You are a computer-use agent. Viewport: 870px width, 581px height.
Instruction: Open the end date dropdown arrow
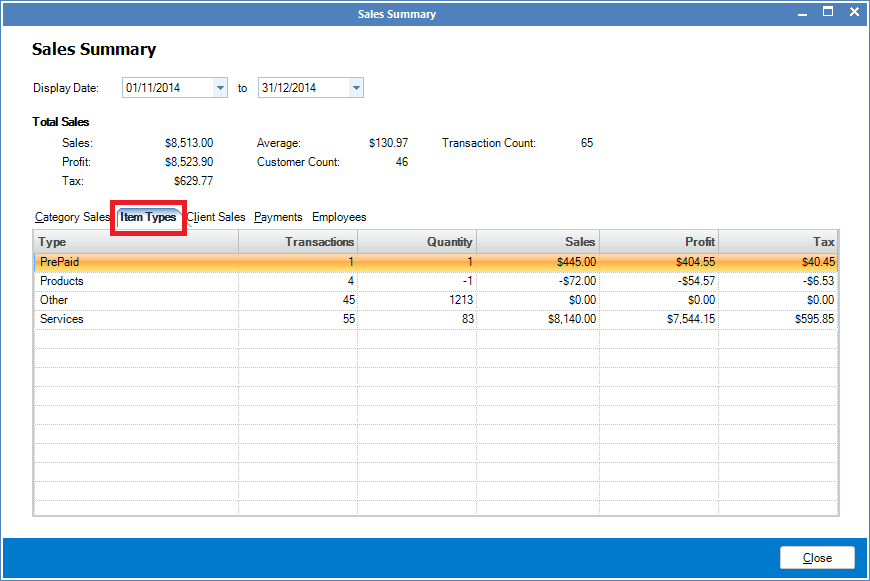tap(355, 88)
